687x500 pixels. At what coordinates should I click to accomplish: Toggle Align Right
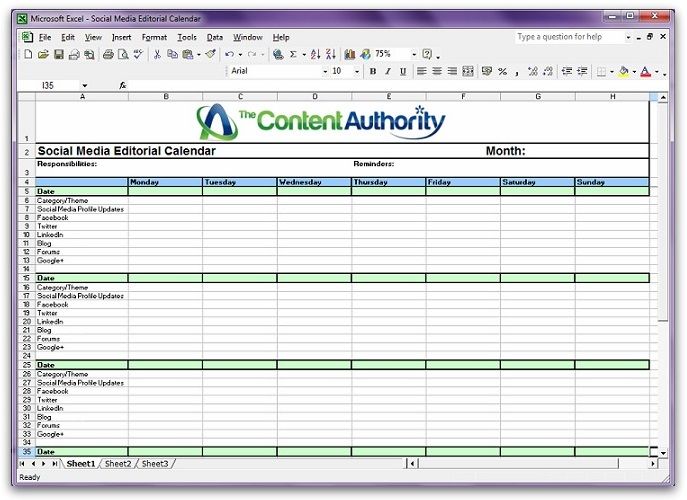pos(452,71)
